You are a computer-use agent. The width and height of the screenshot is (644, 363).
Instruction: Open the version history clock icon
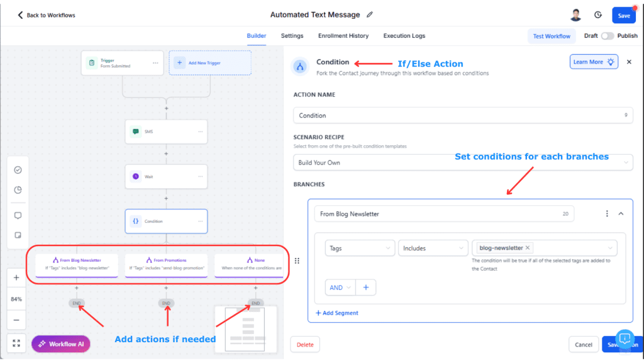tap(598, 15)
